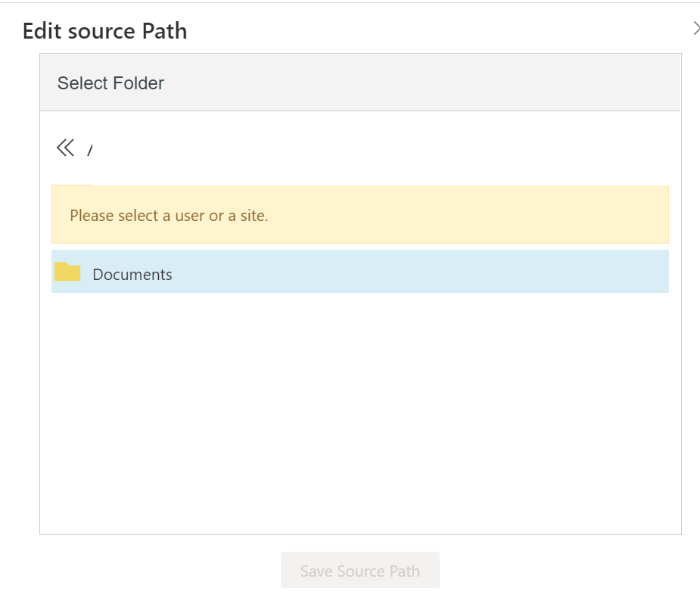700x610 pixels.
Task: Click gray header bar right of Select Folder
Action: [454, 83]
